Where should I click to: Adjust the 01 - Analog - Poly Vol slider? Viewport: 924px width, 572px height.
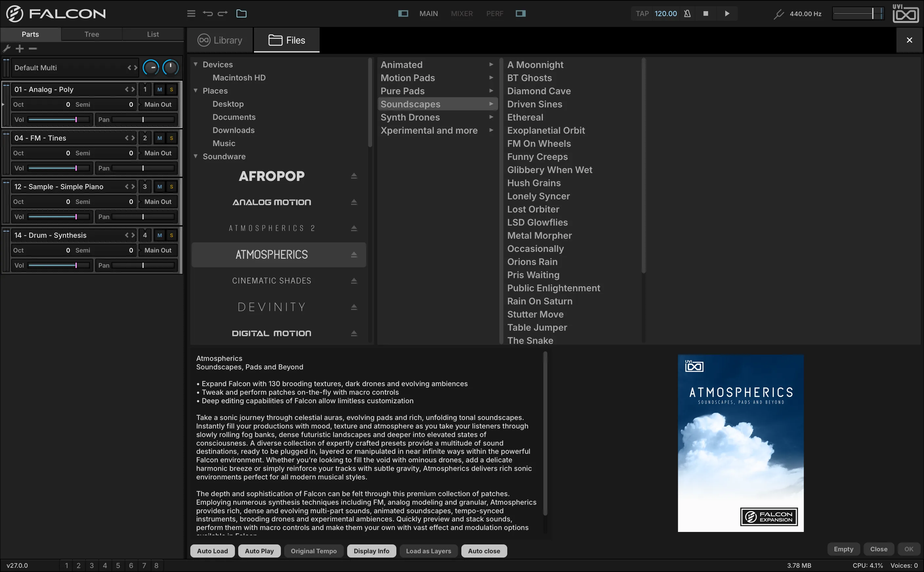pyautogui.click(x=59, y=120)
